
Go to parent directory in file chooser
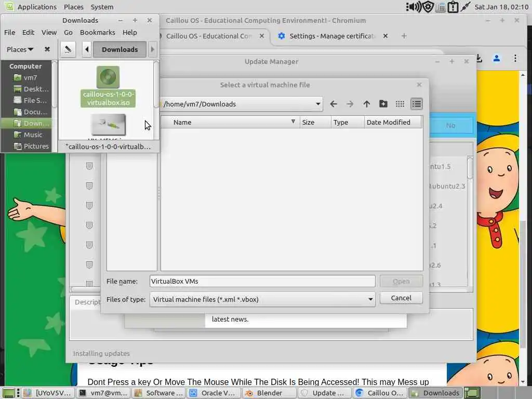pos(366,104)
